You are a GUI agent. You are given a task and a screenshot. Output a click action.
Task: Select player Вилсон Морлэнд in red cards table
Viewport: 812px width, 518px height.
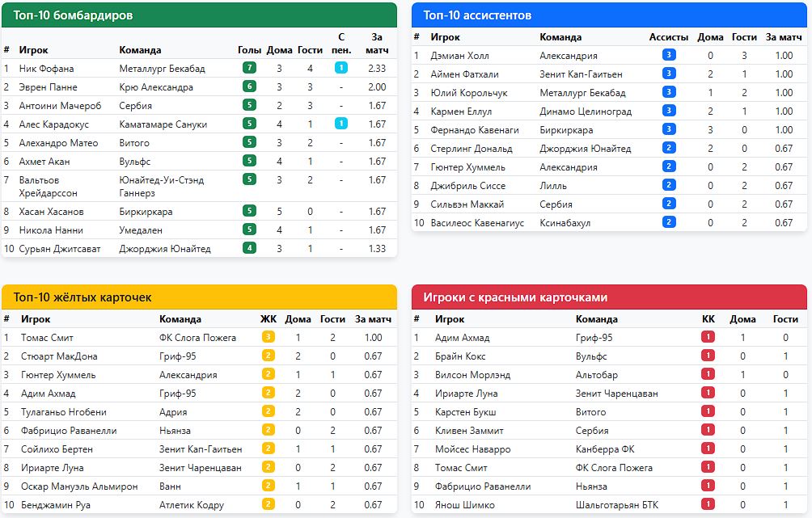(x=472, y=374)
